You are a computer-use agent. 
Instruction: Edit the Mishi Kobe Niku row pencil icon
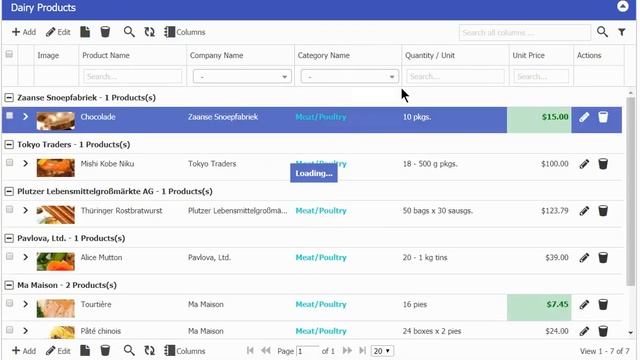[x=584, y=164]
